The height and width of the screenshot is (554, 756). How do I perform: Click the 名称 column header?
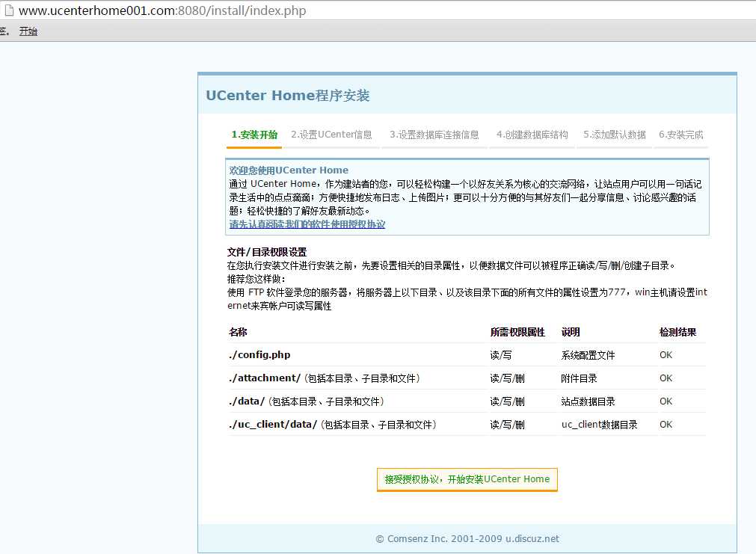click(x=239, y=332)
